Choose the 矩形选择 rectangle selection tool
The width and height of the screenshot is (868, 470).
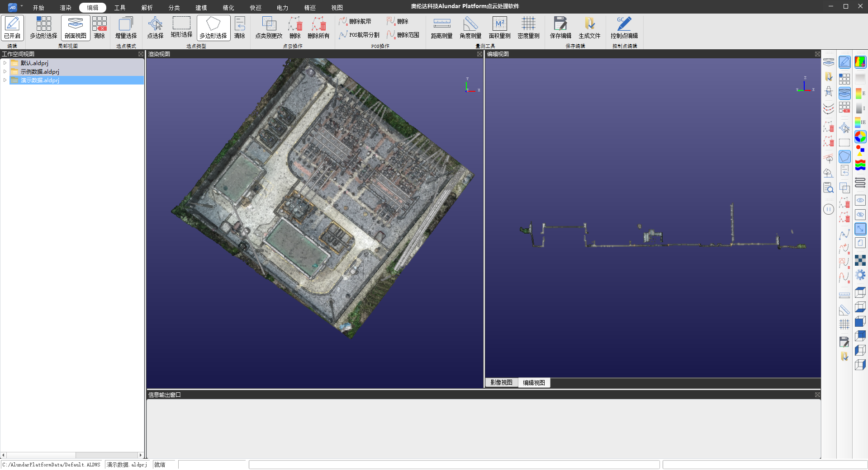181,28
